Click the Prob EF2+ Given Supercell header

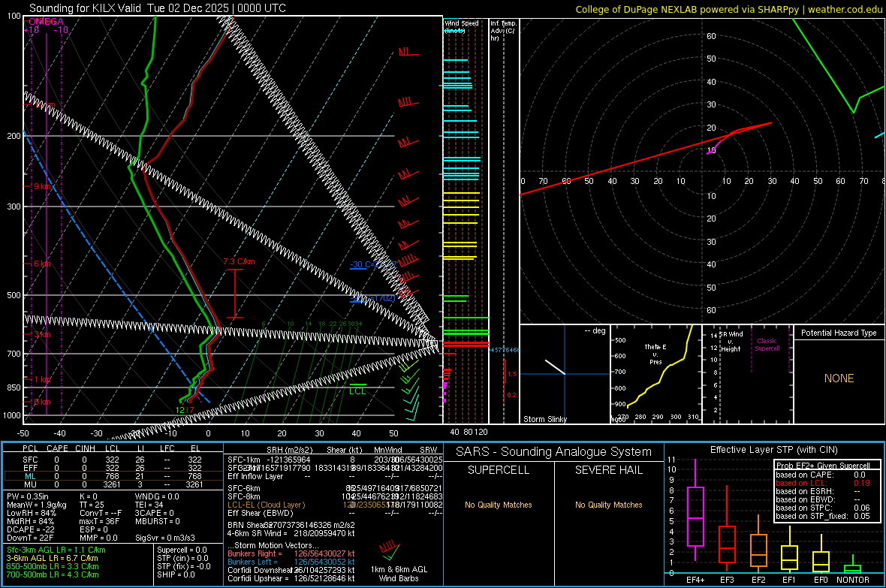click(823, 466)
